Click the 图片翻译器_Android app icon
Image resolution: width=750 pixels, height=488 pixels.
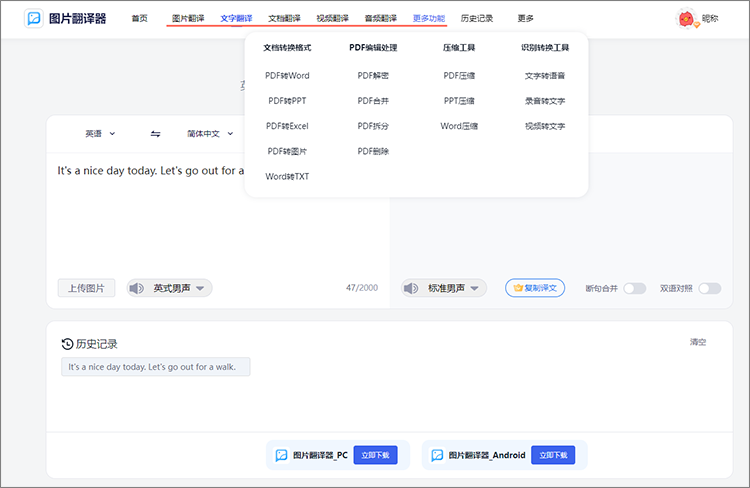pyautogui.click(x=437, y=455)
